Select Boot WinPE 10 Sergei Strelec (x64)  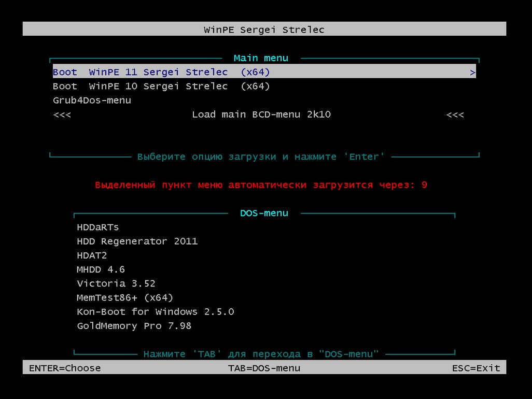[x=161, y=87]
